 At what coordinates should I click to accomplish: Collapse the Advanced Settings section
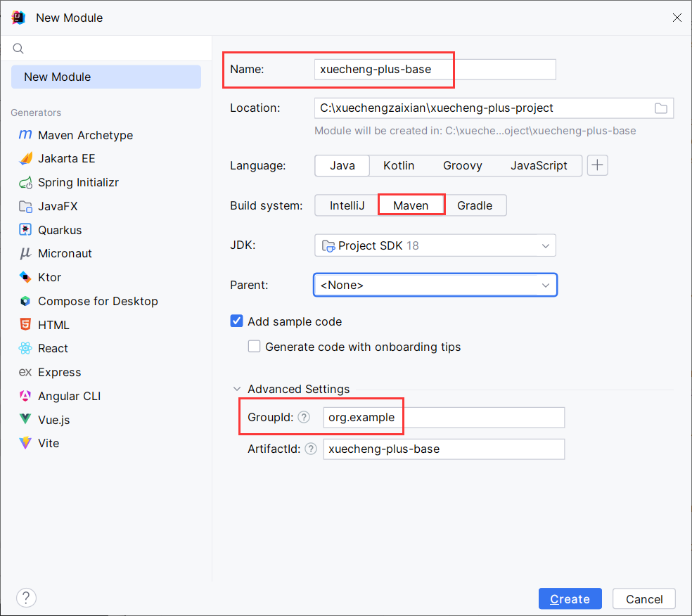(237, 389)
